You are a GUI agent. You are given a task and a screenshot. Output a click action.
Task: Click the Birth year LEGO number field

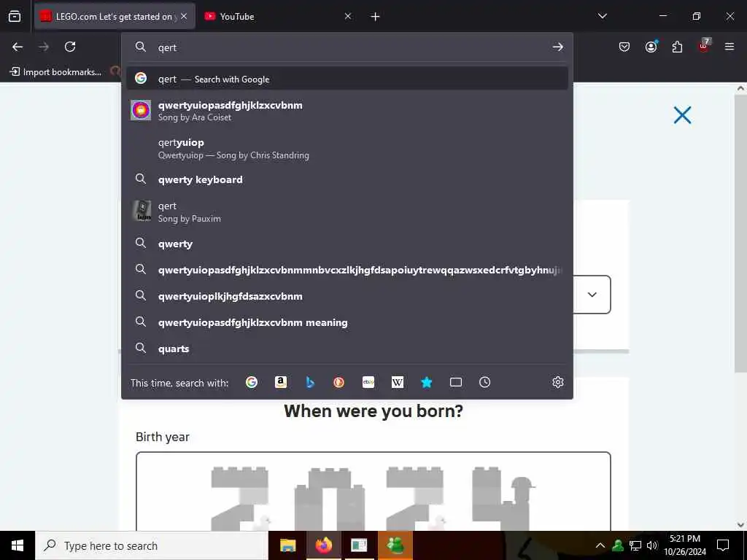373,491
